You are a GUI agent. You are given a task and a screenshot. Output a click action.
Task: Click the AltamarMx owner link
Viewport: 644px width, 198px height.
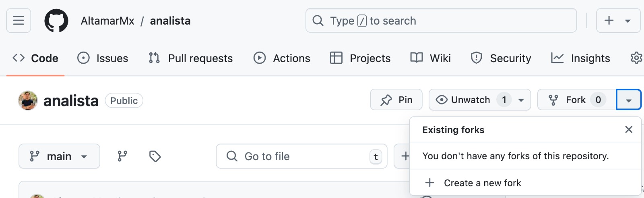pyautogui.click(x=107, y=21)
